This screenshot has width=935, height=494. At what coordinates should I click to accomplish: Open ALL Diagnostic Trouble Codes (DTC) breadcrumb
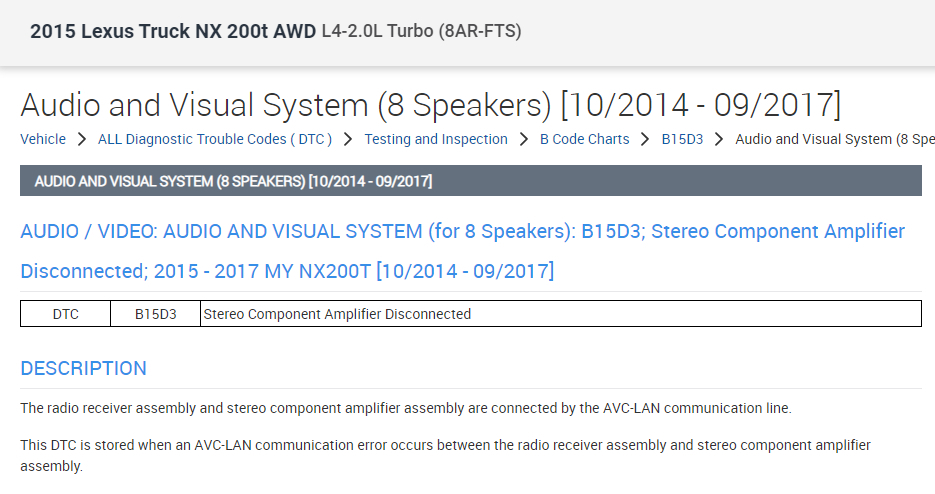click(215, 139)
